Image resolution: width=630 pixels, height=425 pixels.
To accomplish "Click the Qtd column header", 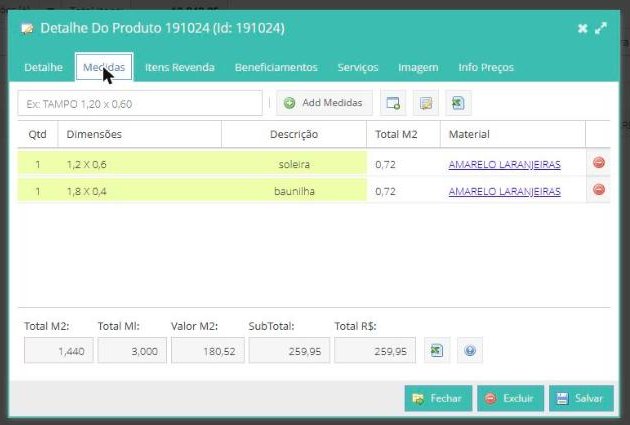I will [37, 134].
